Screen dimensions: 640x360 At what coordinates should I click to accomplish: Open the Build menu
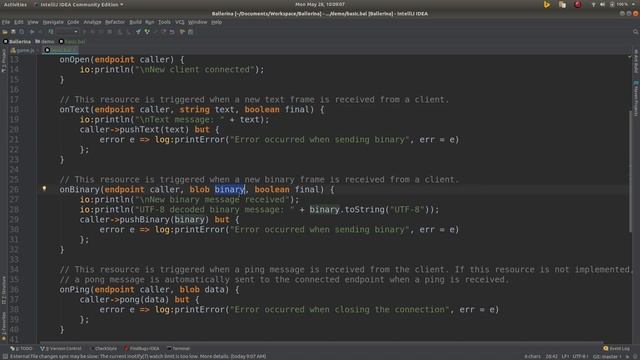[135, 22]
